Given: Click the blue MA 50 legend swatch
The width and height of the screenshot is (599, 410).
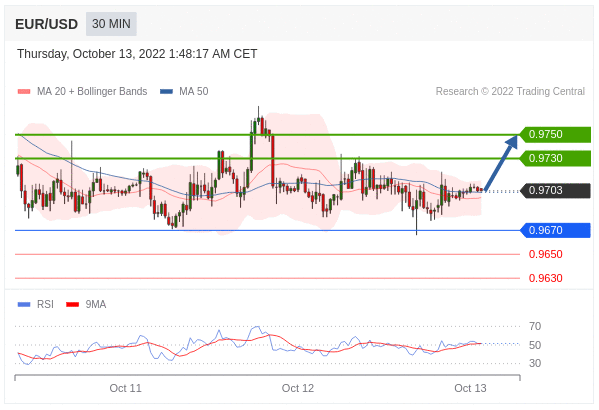Looking at the screenshot, I should (167, 92).
